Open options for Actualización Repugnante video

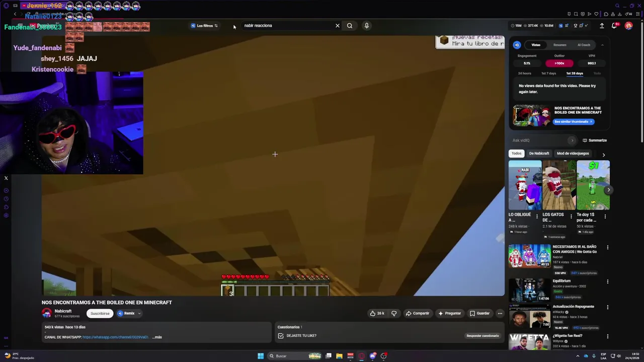click(607, 307)
